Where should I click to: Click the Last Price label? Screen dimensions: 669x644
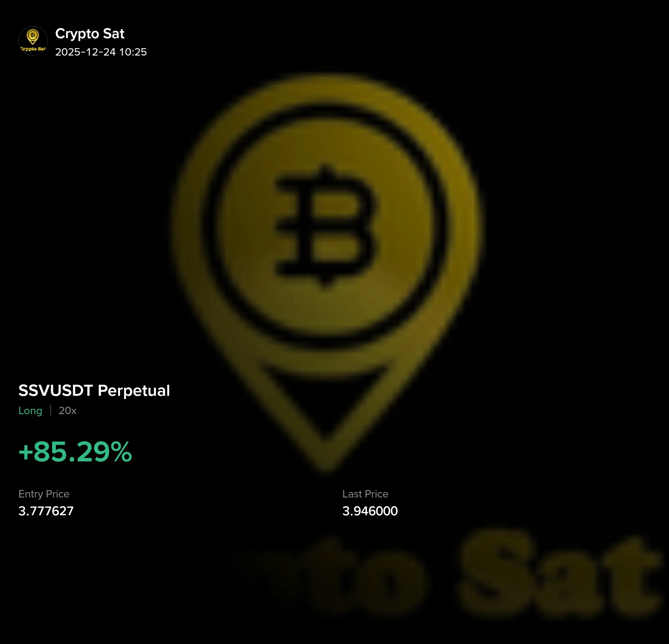tap(365, 494)
